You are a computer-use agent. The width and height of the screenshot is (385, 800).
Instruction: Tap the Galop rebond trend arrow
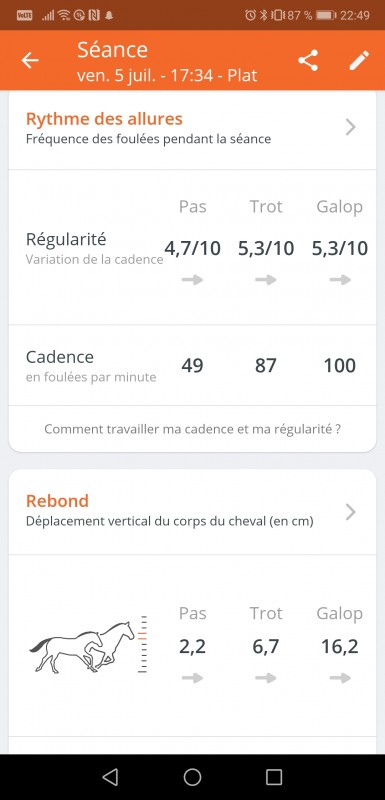(x=340, y=678)
